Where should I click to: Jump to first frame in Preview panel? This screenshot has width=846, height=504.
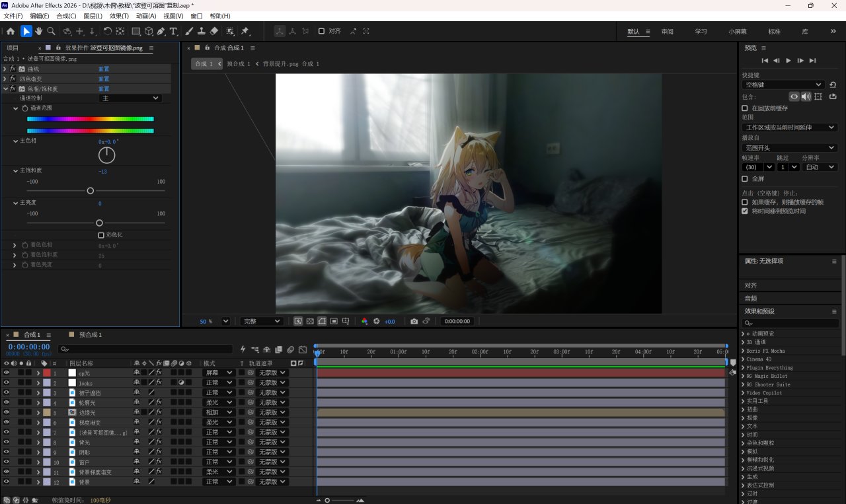[x=765, y=61]
